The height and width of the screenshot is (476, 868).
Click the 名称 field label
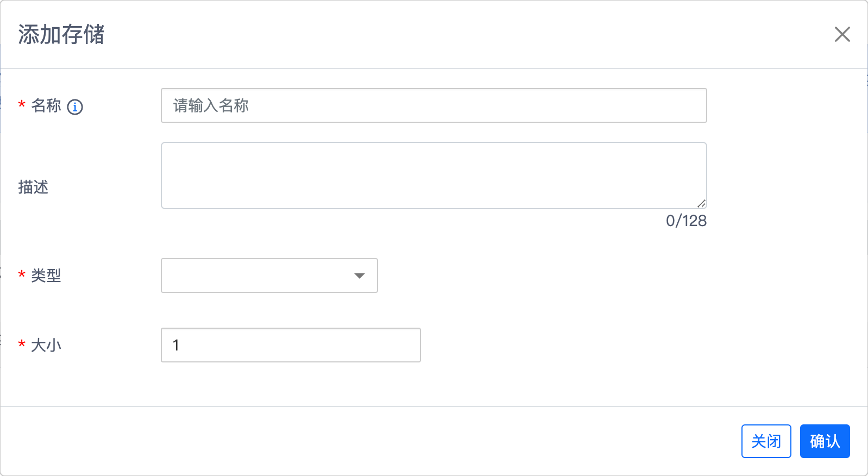tap(46, 105)
